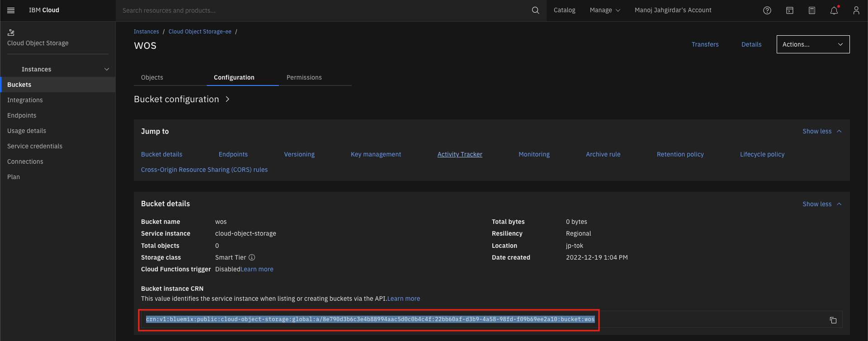Open the Actions dropdown

(x=813, y=44)
